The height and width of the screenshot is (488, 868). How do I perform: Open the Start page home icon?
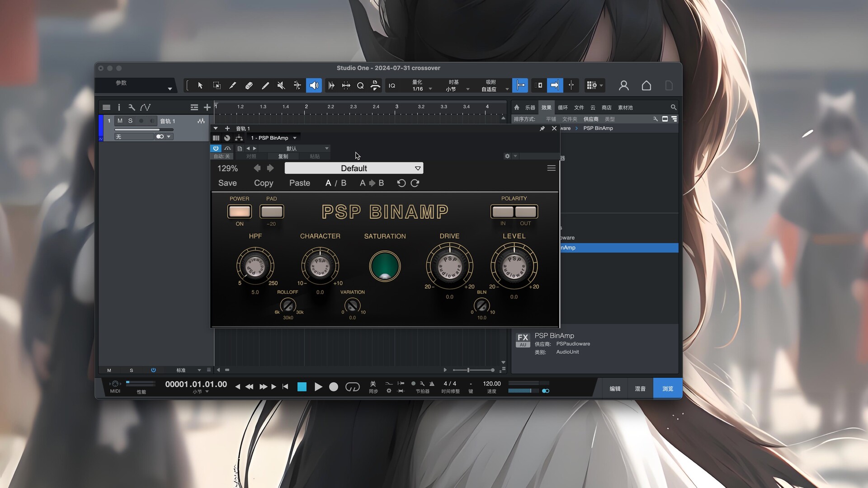646,85
